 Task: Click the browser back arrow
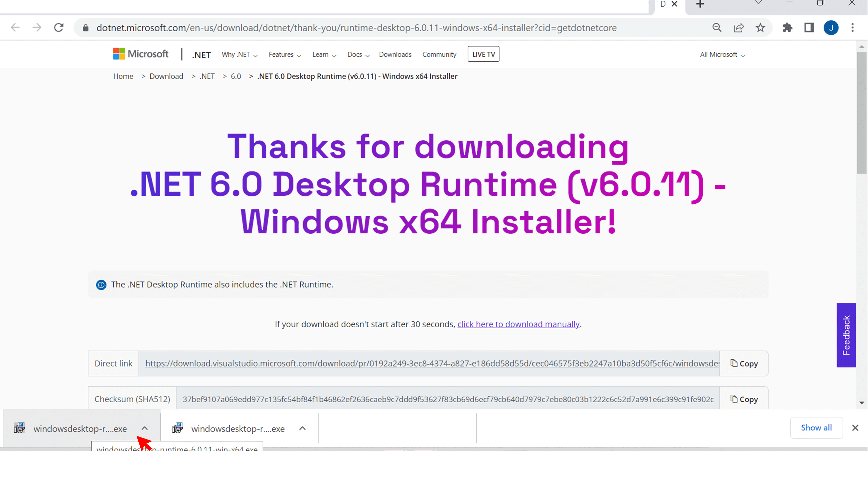click(15, 28)
